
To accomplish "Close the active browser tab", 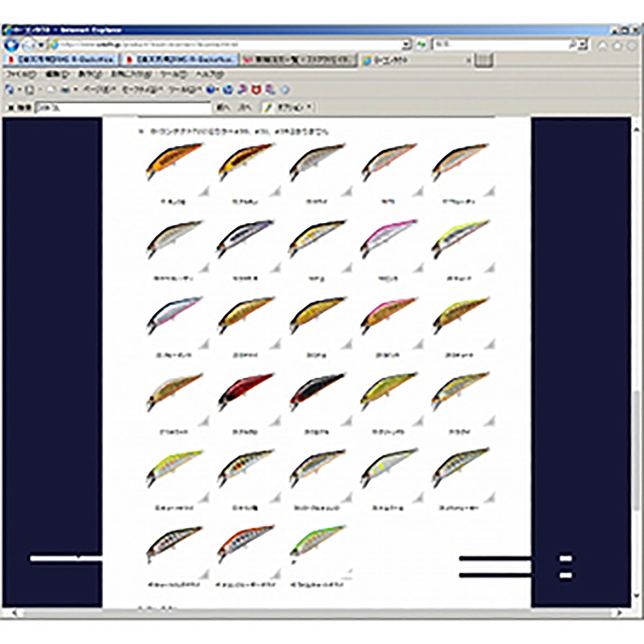I will (x=468, y=61).
